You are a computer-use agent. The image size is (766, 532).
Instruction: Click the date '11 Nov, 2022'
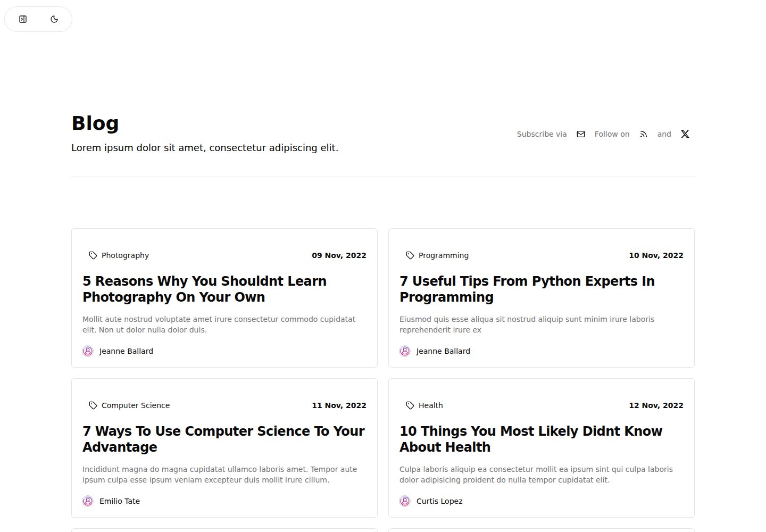[339, 405]
